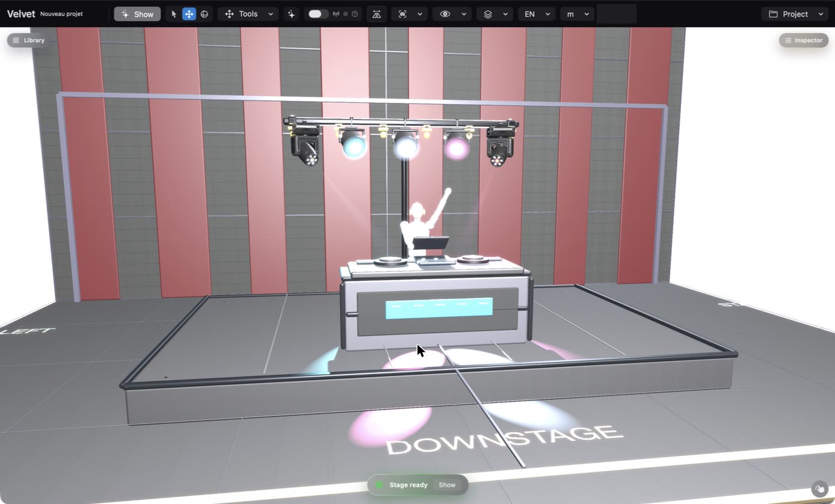Select the orbit/globe view tool
Screen dimensions: 835x504
pos(205,14)
